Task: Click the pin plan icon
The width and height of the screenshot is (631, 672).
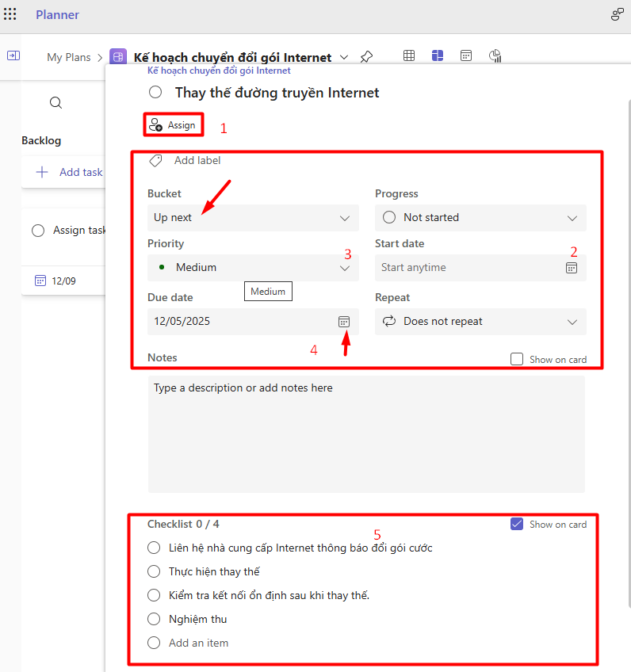Action: click(x=366, y=57)
